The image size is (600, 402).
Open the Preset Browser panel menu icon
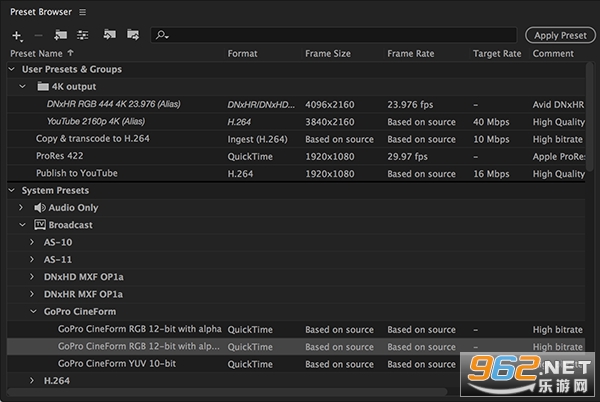tap(82, 12)
